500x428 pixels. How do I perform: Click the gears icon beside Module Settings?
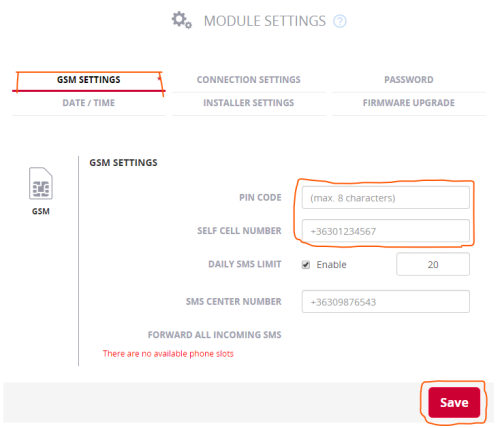pyautogui.click(x=182, y=20)
